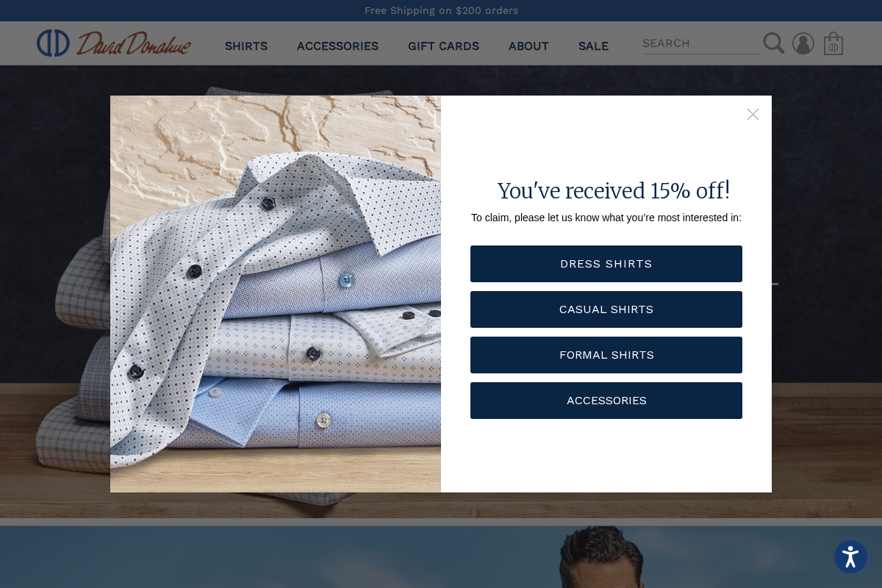The height and width of the screenshot is (588, 882).
Task: Click the Free Shipping banner text
Action: pyautogui.click(x=441, y=10)
